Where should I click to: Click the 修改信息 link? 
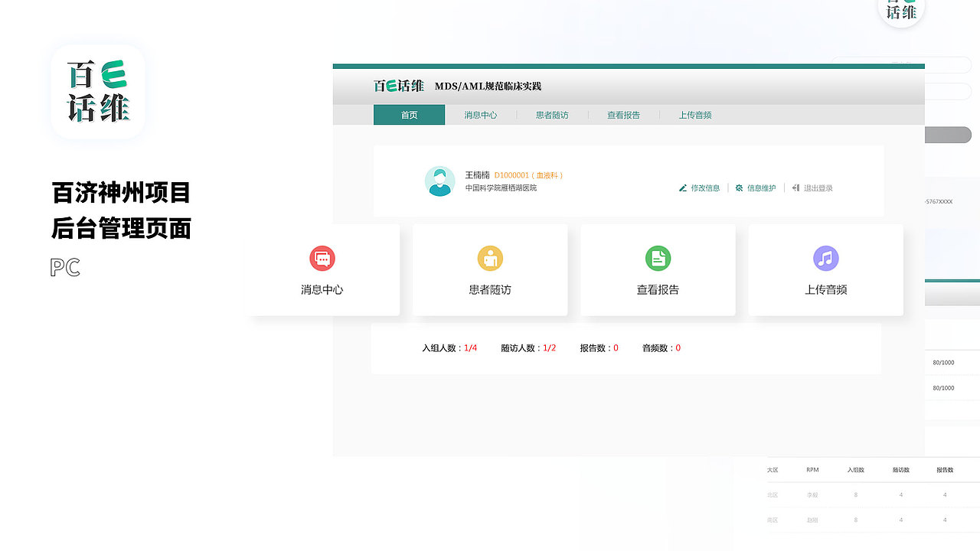coord(705,188)
